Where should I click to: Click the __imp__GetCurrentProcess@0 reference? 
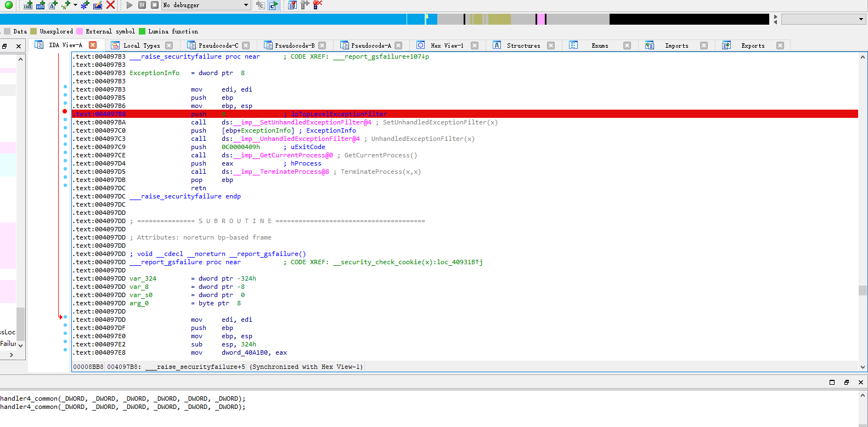click(x=283, y=155)
